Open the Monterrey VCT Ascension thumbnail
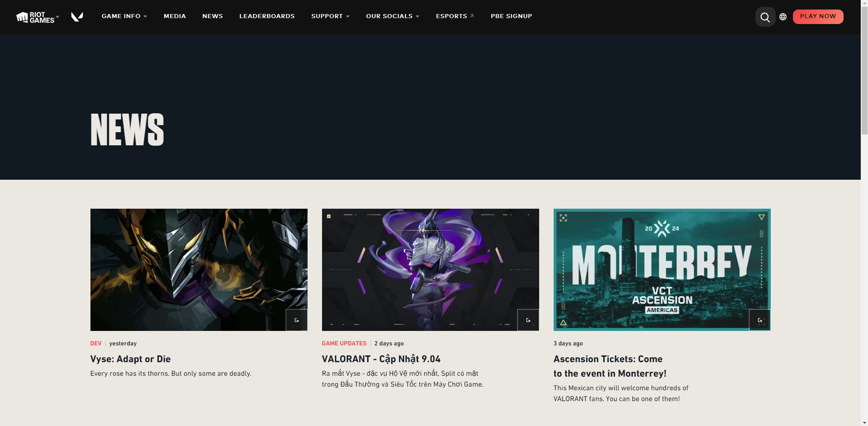The height and width of the screenshot is (426, 868). 662,270
